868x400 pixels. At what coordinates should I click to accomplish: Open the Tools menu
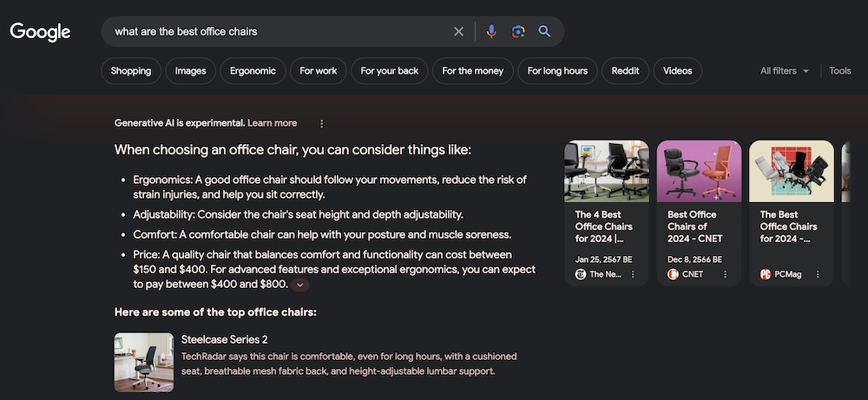839,71
